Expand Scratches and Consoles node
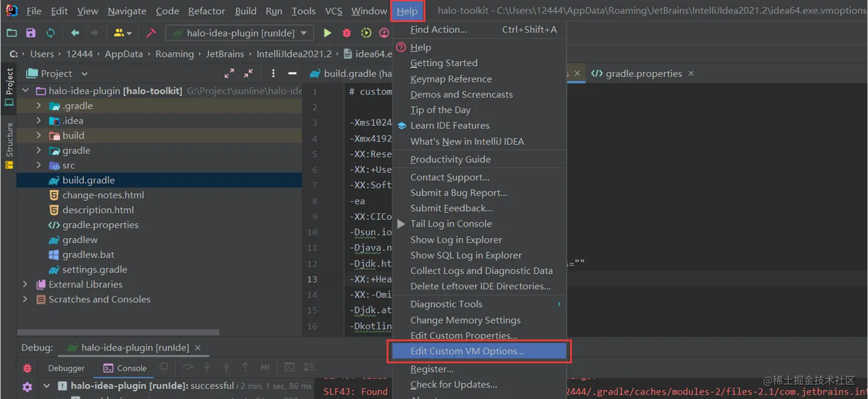Screen dimensions: 868x399 point(25,299)
